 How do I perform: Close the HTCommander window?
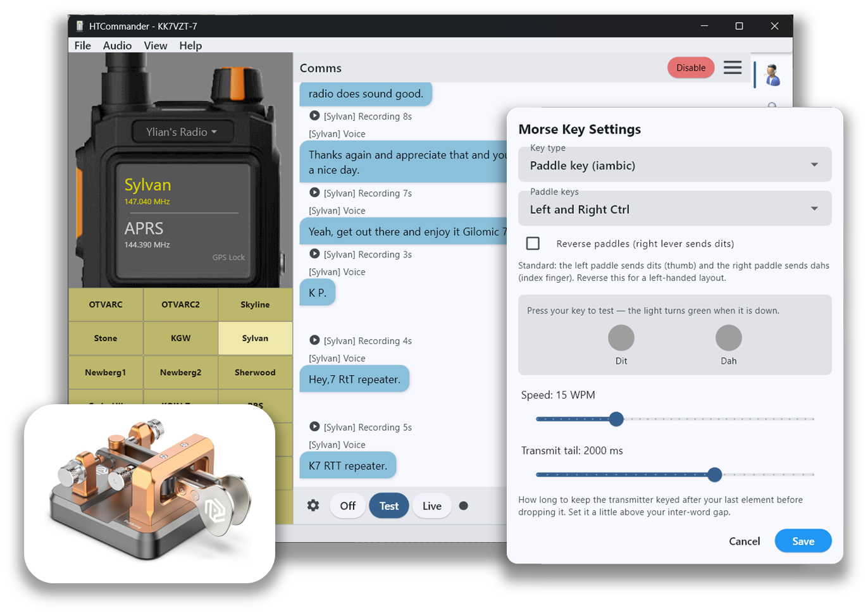(774, 26)
